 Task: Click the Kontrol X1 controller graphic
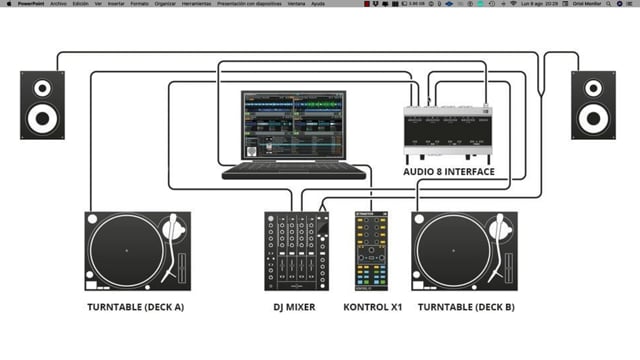coord(371,251)
